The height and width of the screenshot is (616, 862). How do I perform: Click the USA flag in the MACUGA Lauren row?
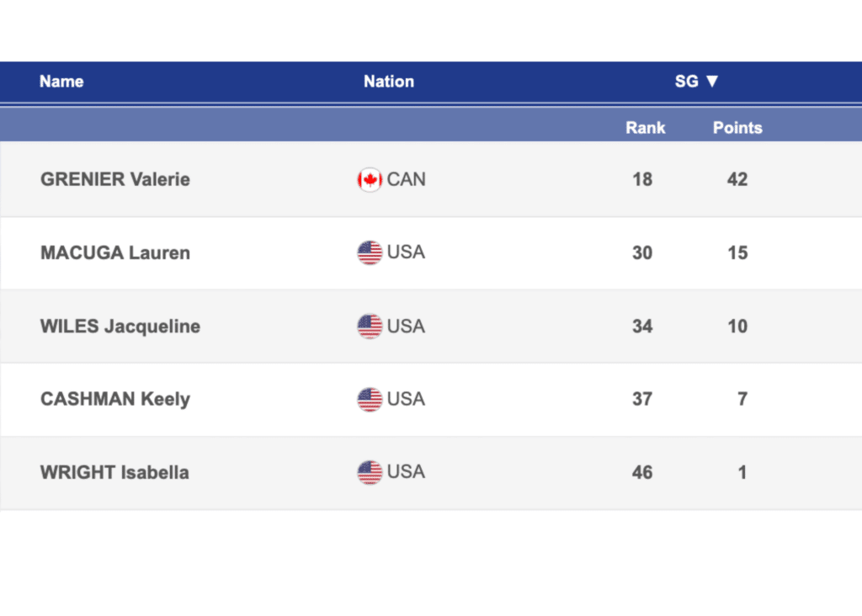tap(370, 252)
